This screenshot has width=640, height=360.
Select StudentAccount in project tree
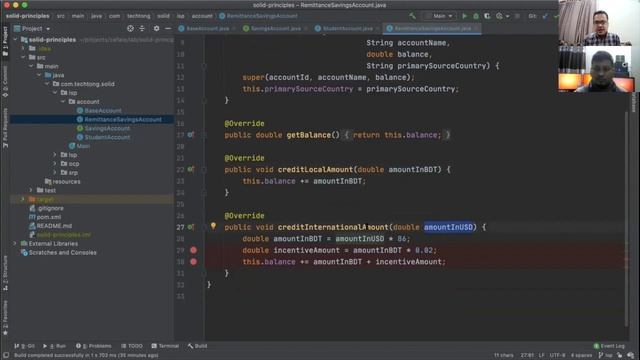107,137
